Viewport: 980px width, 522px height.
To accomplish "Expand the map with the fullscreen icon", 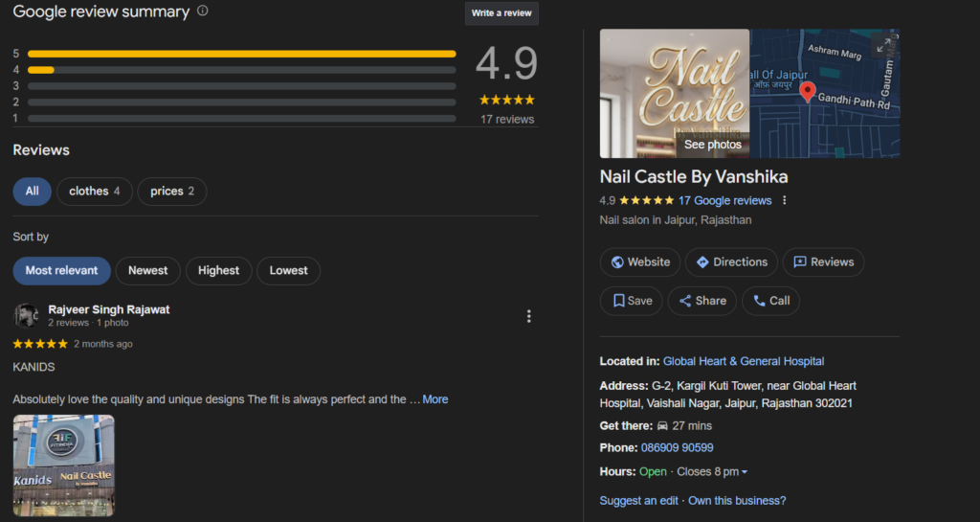I will coord(884,44).
